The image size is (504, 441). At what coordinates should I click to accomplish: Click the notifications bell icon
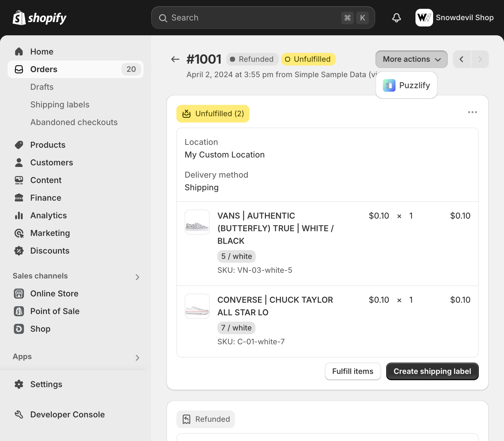click(x=396, y=18)
